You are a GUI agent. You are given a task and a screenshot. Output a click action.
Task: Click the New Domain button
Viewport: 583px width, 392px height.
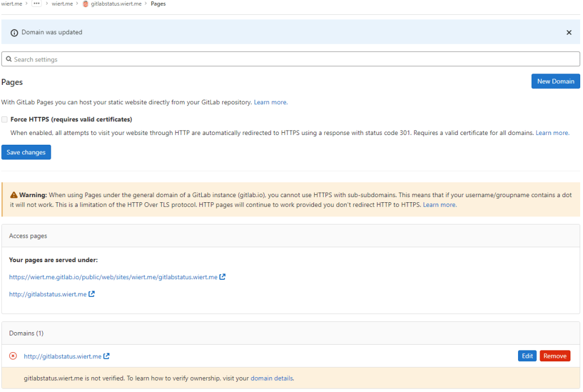click(555, 81)
